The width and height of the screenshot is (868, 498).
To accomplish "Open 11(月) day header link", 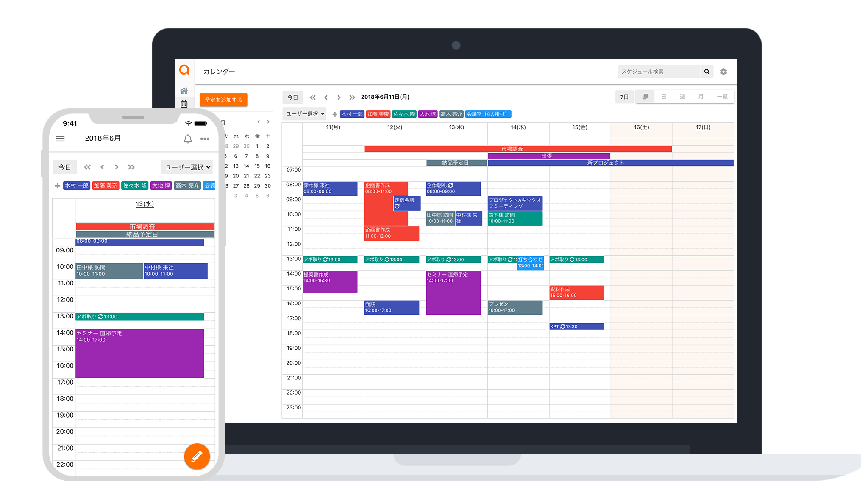I will (333, 127).
